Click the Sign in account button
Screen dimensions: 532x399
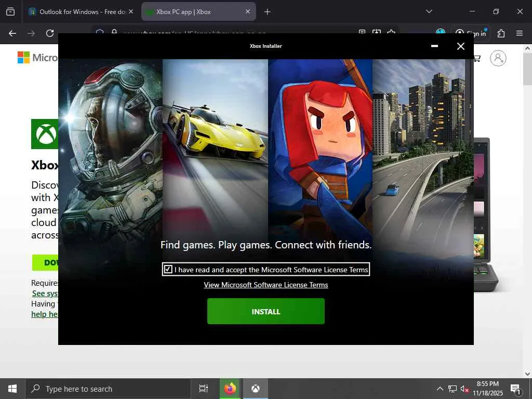[x=471, y=33]
